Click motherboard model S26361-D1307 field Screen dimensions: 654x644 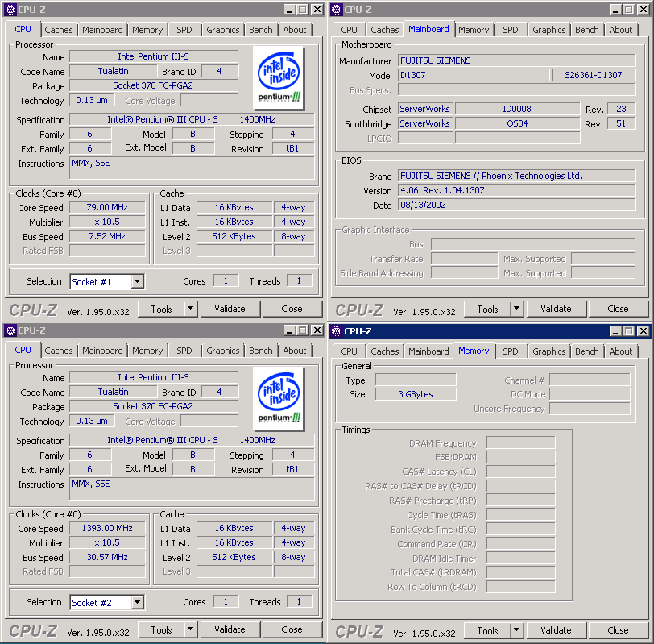[x=594, y=75]
